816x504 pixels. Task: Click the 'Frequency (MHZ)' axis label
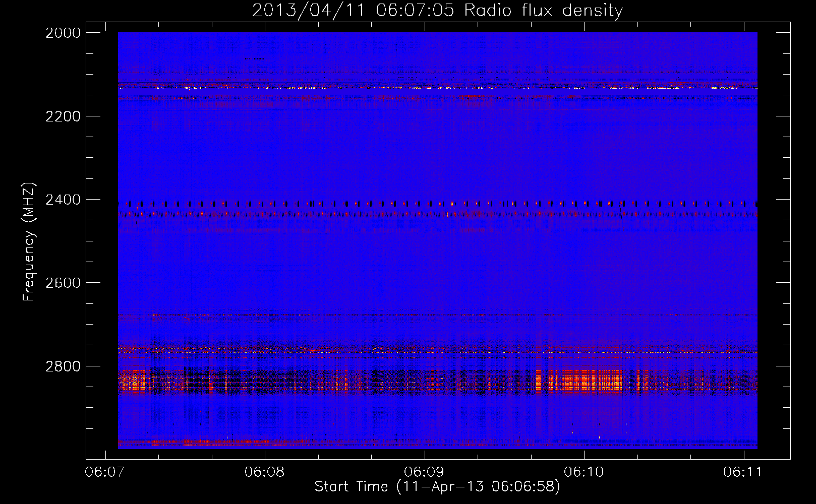pos(29,241)
